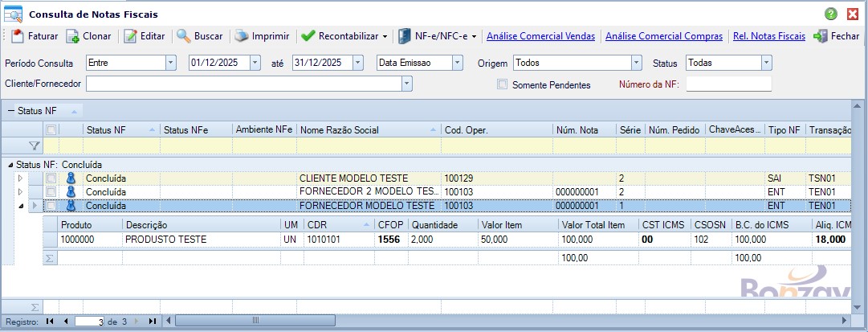Open Rel. Notas Fiscais link
The width and height of the screenshot is (868, 332).
pyautogui.click(x=768, y=36)
